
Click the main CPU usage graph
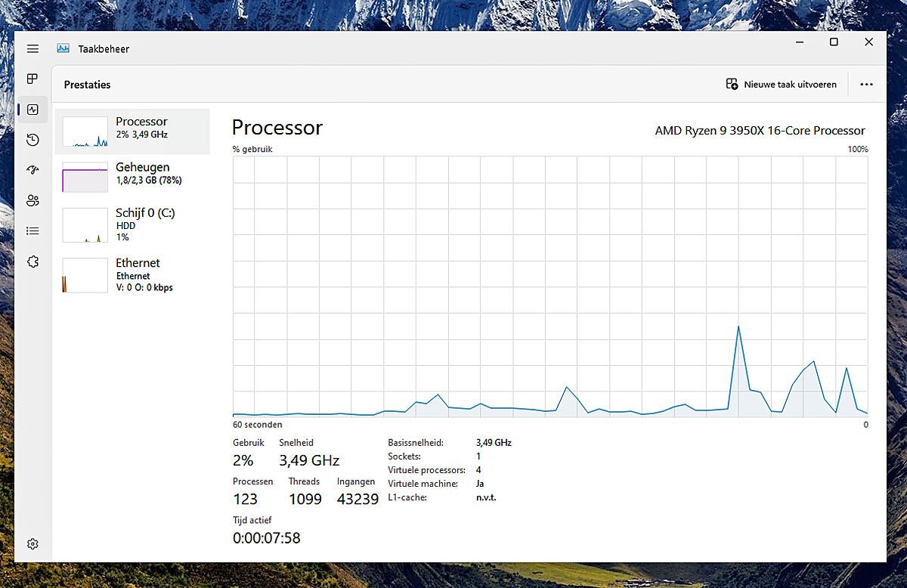(x=550, y=286)
